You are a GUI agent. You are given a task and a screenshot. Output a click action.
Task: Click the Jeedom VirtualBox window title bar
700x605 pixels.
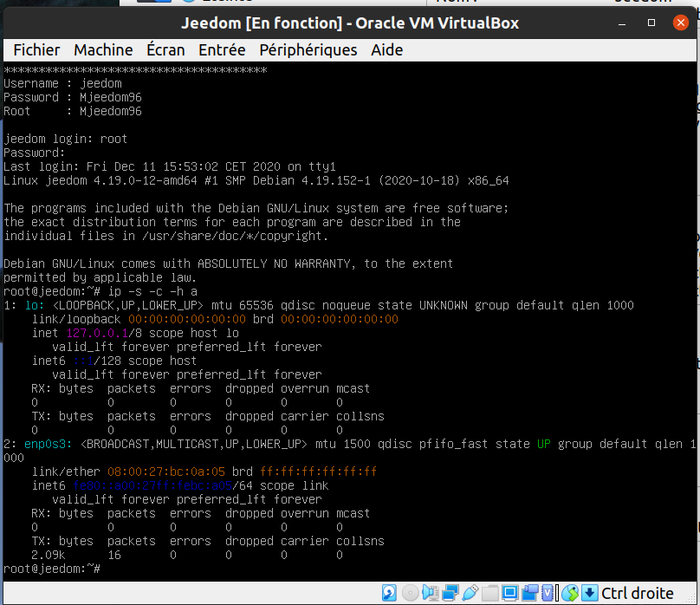pos(350,23)
